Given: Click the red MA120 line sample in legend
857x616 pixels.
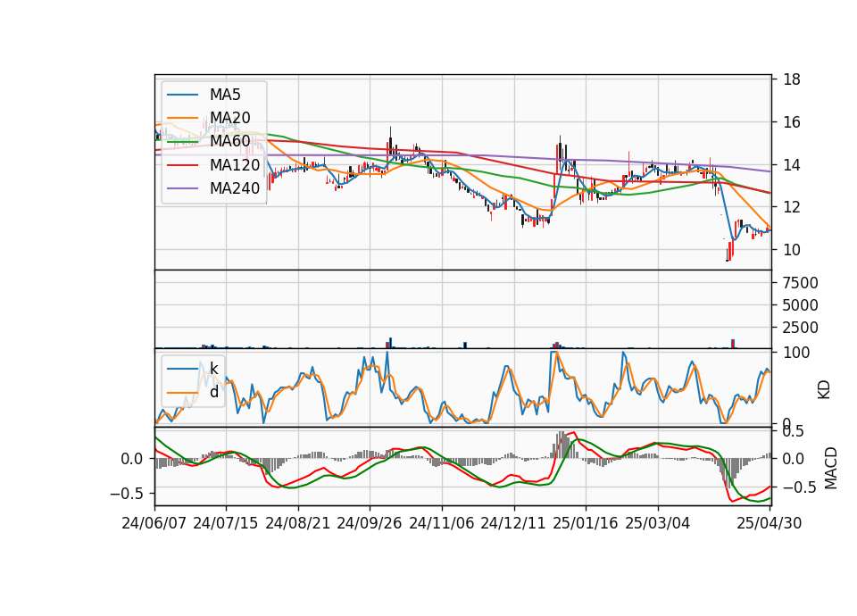Looking at the screenshot, I should tap(182, 164).
